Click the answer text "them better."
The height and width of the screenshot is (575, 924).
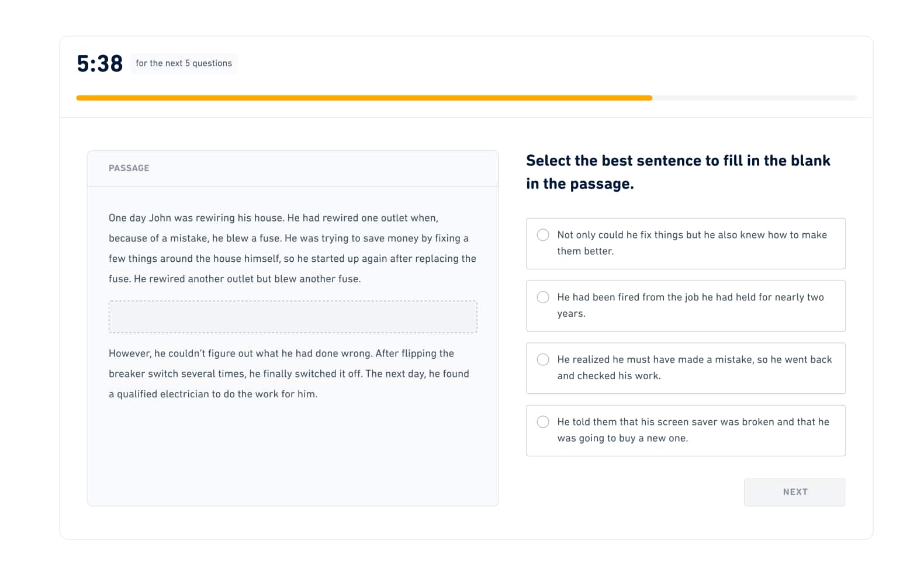pos(585,251)
